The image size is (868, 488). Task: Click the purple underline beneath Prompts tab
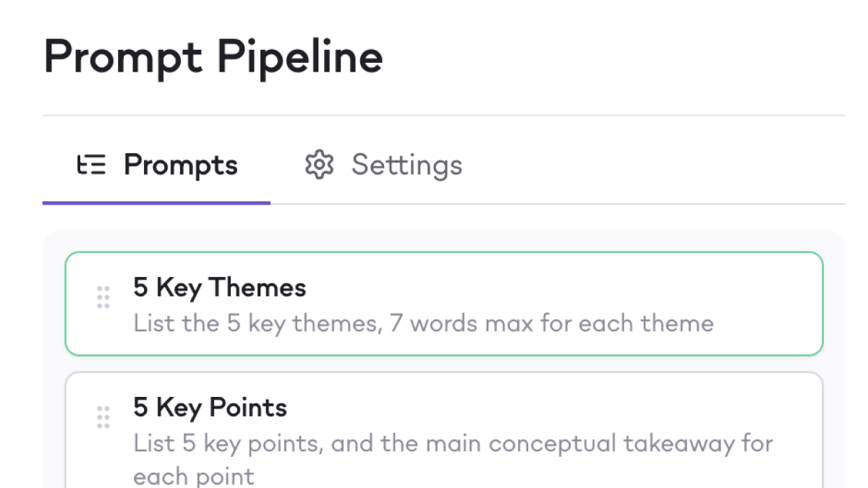[156, 203]
